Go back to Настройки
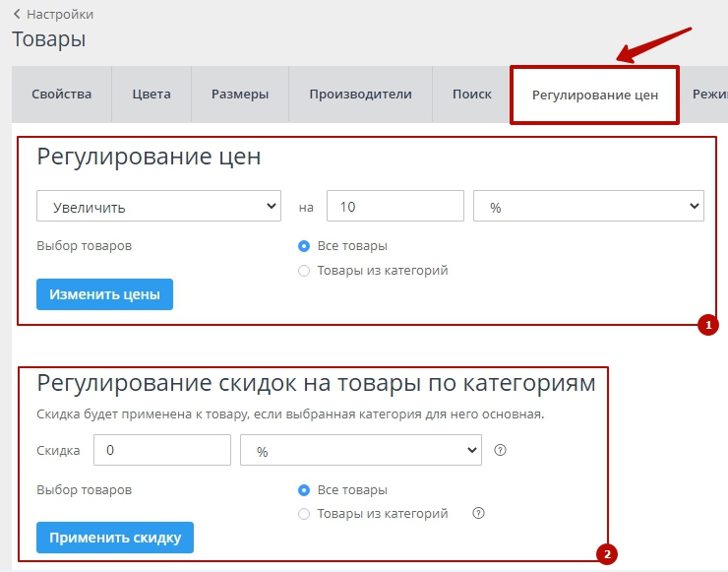This screenshot has width=728, height=572. pos(53,15)
